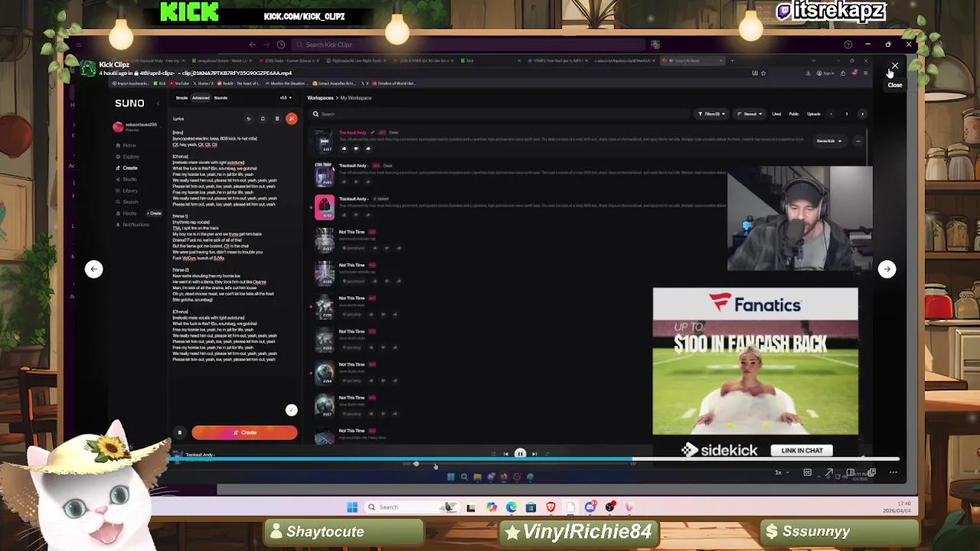Toggle the Liked filter

(776, 114)
